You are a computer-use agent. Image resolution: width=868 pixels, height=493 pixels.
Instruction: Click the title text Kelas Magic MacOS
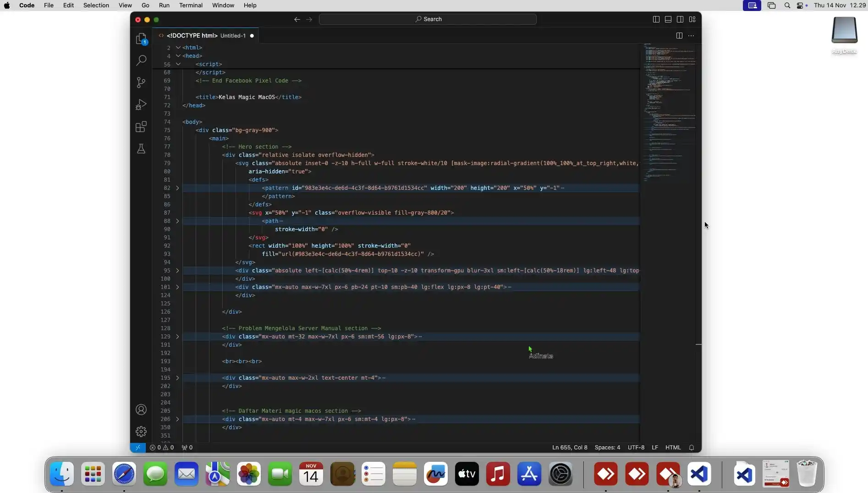coord(247,97)
